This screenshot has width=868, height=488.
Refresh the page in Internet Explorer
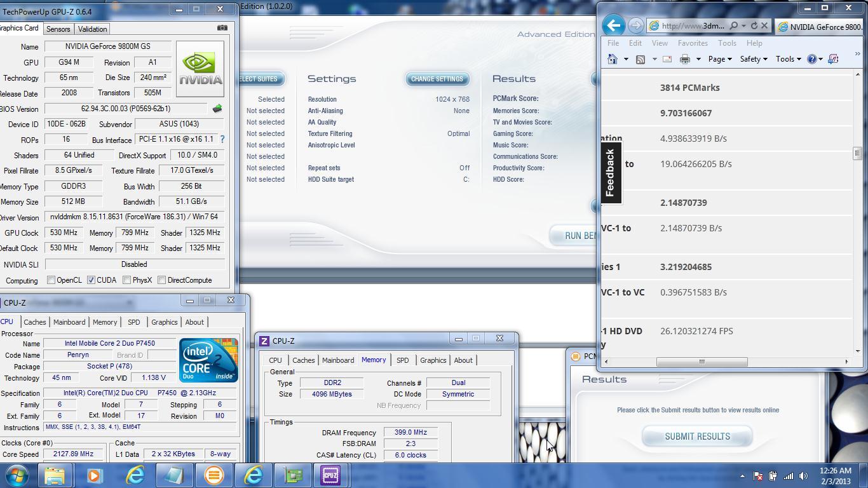pyautogui.click(x=754, y=26)
